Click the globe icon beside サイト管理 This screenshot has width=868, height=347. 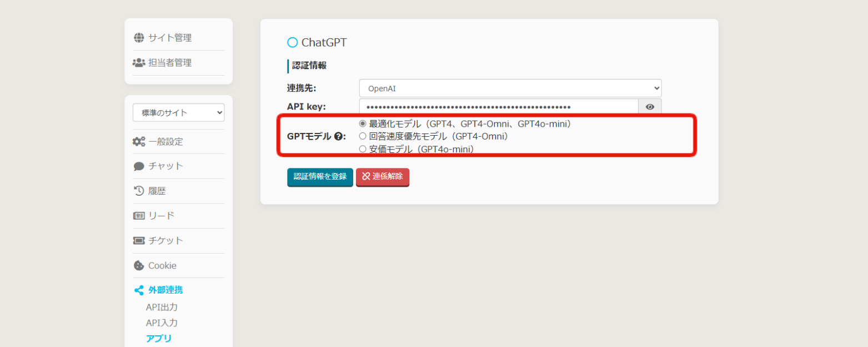coord(139,38)
